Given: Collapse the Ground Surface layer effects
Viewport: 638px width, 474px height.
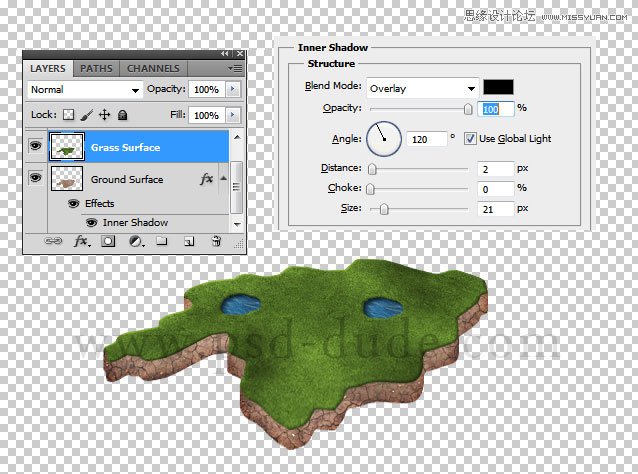Looking at the screenshot, I should [x=224, y=179].
